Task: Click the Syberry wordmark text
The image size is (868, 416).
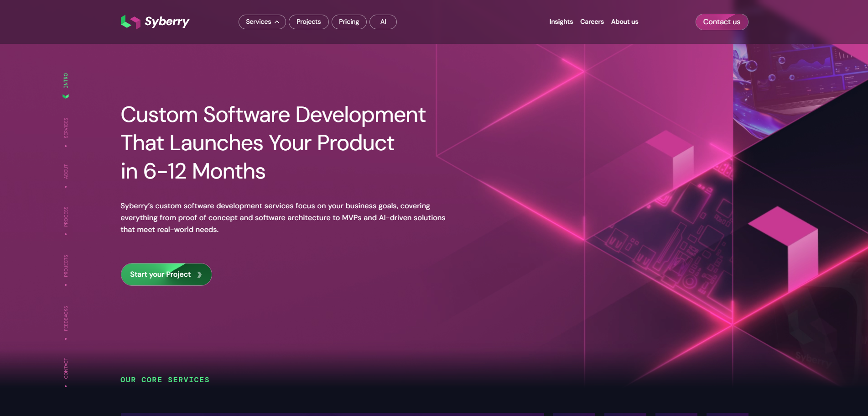Action: point(167,22)
